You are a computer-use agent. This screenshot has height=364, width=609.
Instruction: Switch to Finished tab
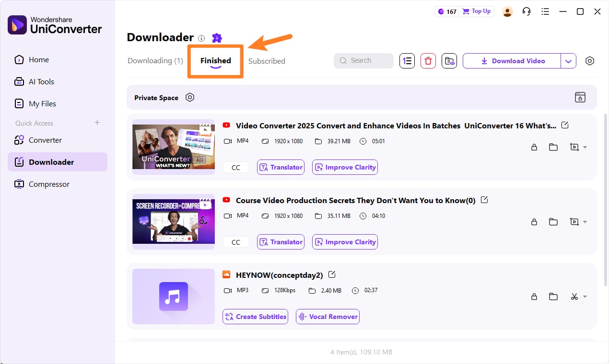[x=216, y=61]
